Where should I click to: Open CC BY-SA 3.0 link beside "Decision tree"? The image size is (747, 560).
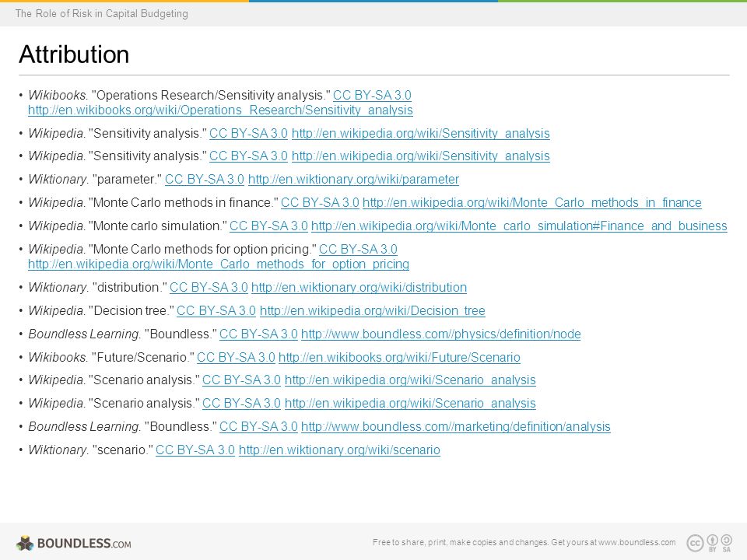click(216, 311)
